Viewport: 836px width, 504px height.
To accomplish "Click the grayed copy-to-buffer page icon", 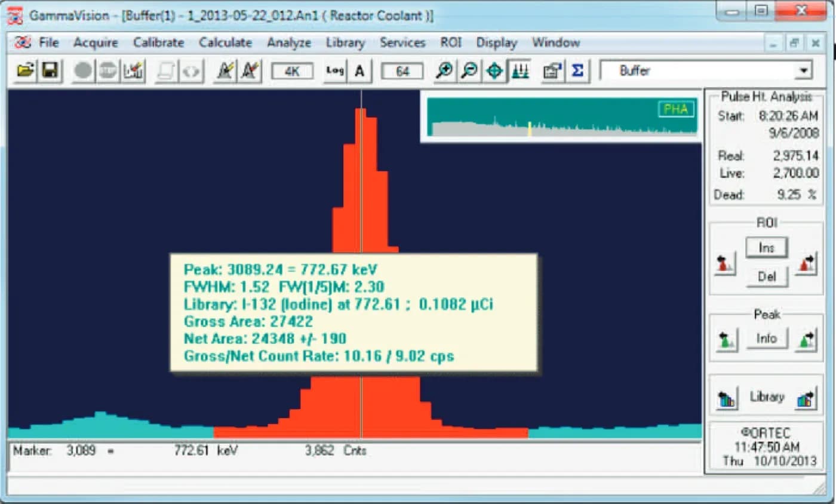I will pyautogui.click(x=166, y=71).
